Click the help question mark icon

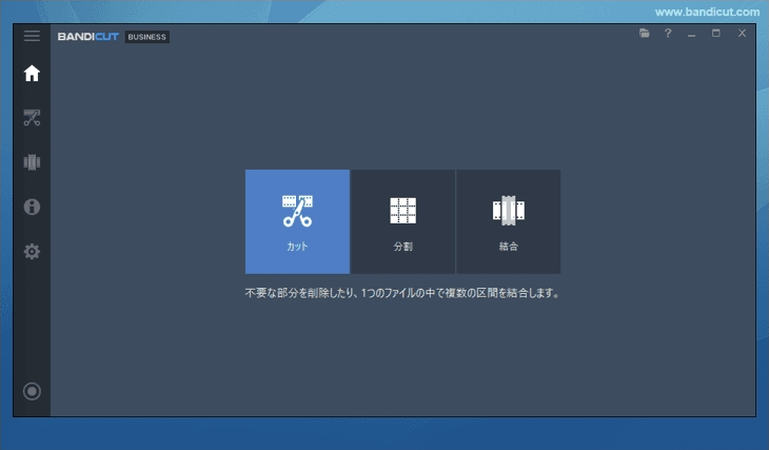point(668,34)
